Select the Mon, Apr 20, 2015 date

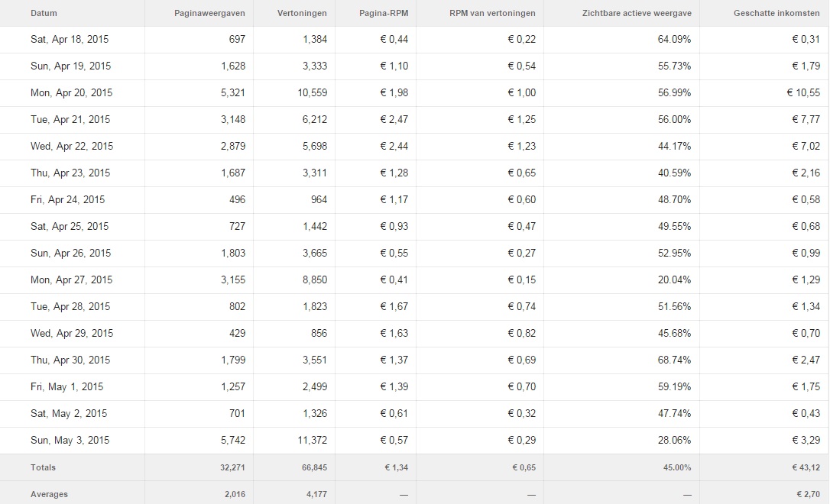[x=72, y=93]
